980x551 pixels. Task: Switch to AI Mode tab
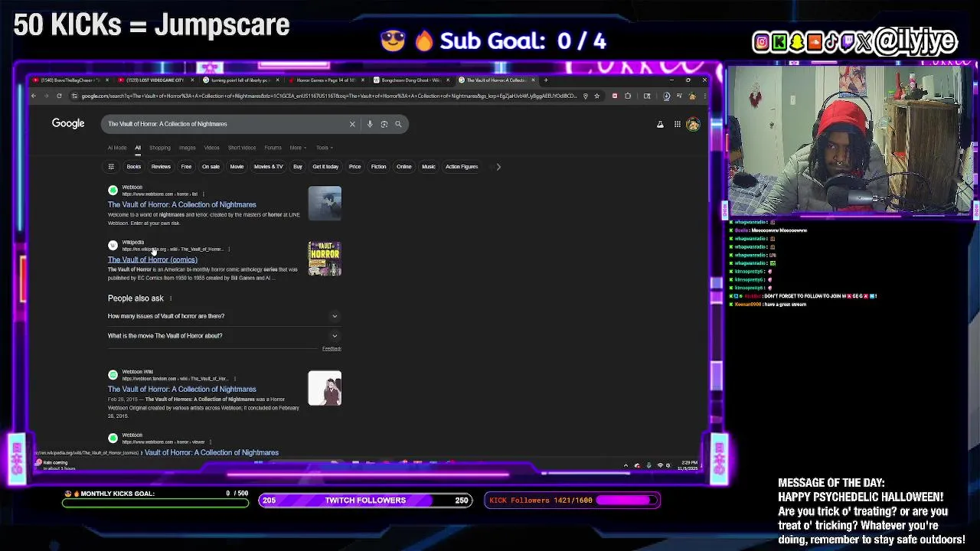click(117, 148)
